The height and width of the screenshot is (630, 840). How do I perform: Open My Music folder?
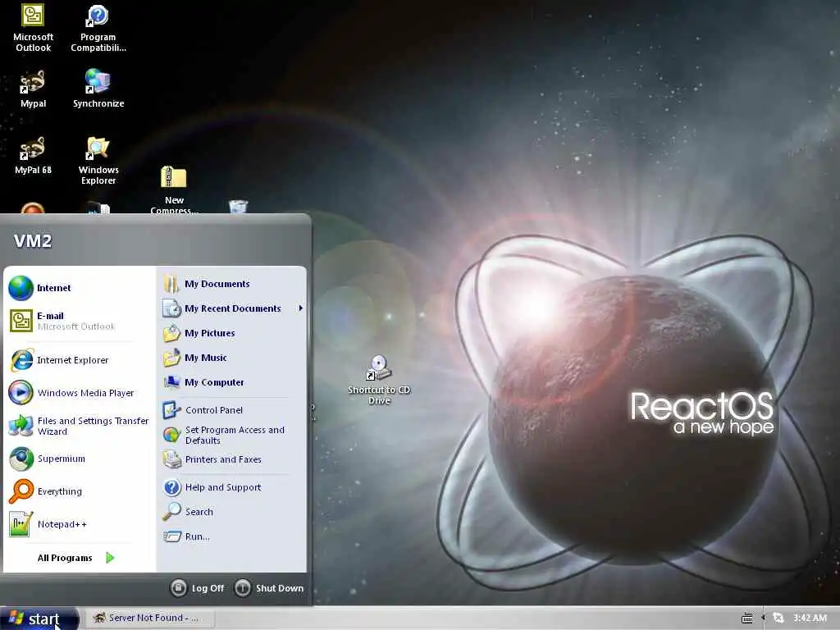232,358
